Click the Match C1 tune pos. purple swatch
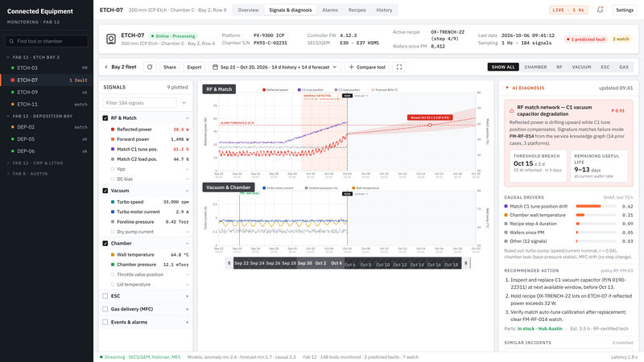This screenshot has height=362, width=644. pos(113,149)
